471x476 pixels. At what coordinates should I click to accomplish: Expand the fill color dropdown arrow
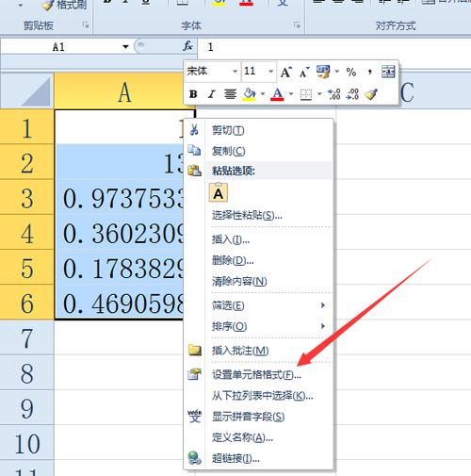click(x=263, y=94)
